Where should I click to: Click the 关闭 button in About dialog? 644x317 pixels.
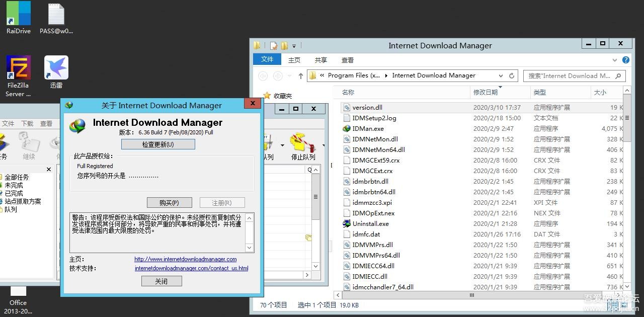coord(162,281)
